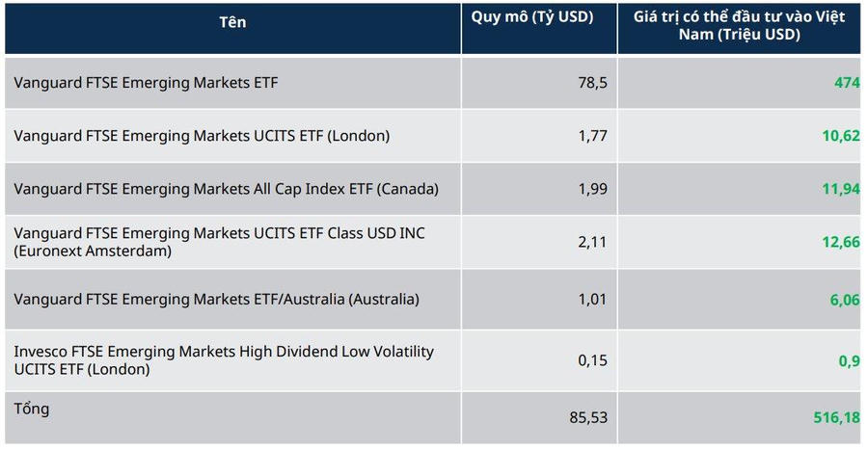Select the Invesco High Dividend Low Volatility cell
The width and height of the screenshot is (868, 450).
tap(224, 359)
